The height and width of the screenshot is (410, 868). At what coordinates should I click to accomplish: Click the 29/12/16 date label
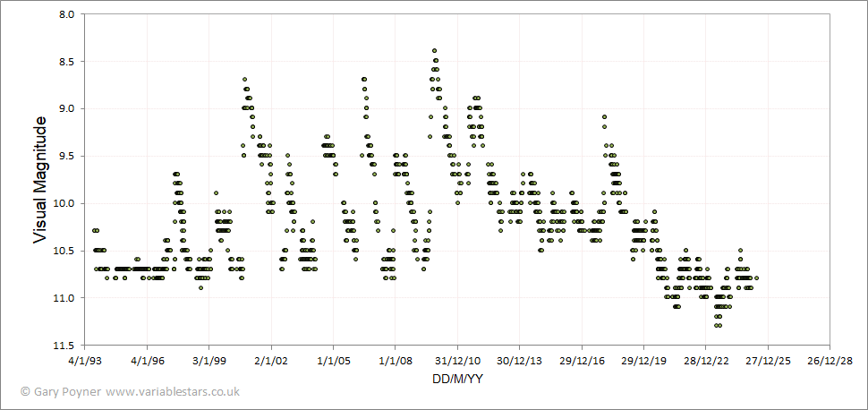tap(582, 362)
